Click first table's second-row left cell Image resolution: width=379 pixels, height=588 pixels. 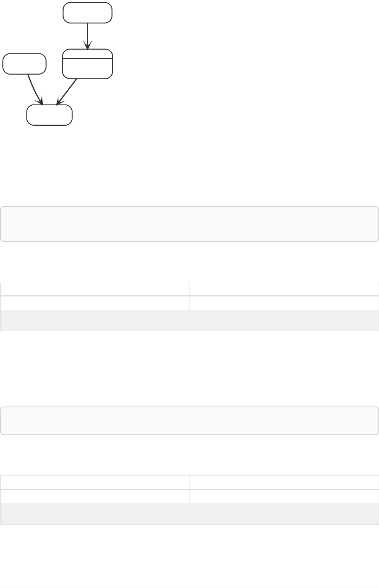[95, 303]
